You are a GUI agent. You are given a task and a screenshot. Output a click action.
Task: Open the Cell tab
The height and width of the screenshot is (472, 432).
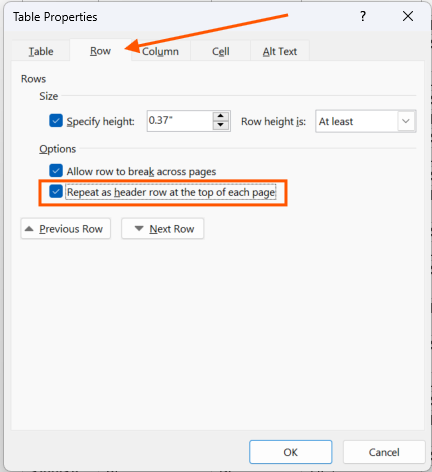[x=220, y=51]
